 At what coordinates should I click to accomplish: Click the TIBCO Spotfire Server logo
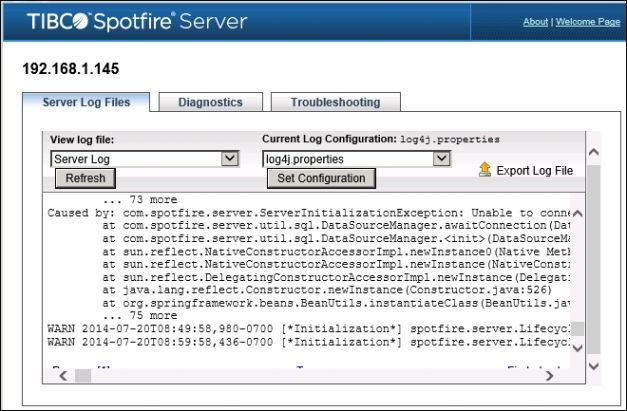pos(137,21)
